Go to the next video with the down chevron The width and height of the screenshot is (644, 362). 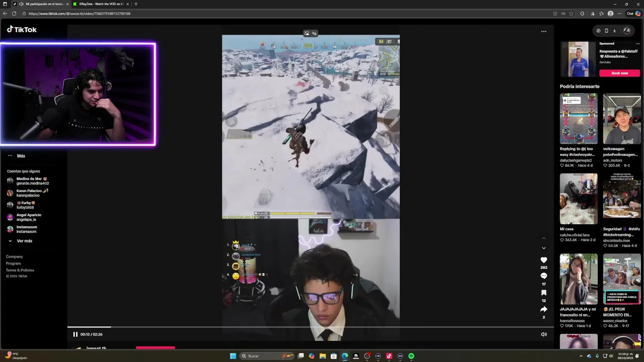543,248
